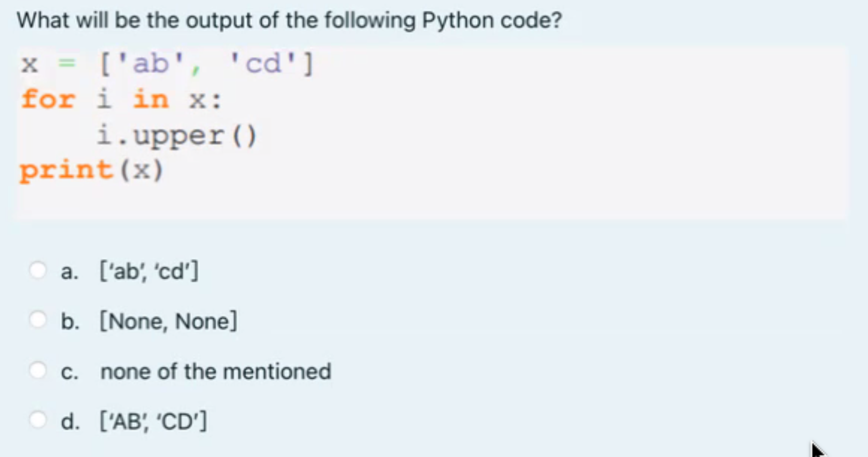Viewport: 868px width, 457px height.
Task: Pick the radio button for ['AB', 'CD']
Action: 38,420
